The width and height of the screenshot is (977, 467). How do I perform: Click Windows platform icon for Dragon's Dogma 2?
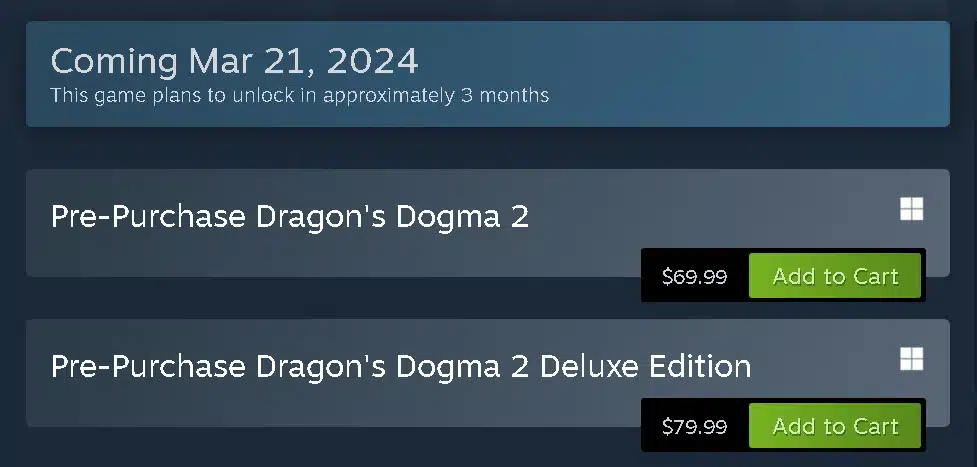912,209
